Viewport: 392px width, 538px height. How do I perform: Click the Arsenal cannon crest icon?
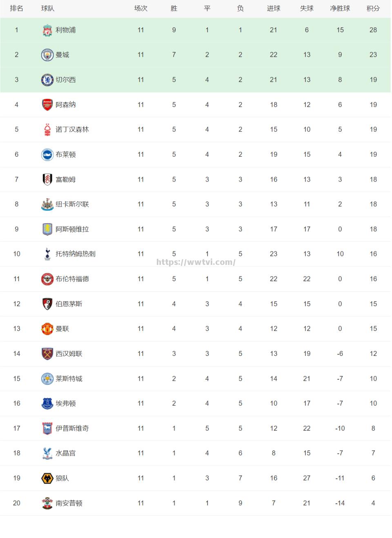click(x=47, y=105)
